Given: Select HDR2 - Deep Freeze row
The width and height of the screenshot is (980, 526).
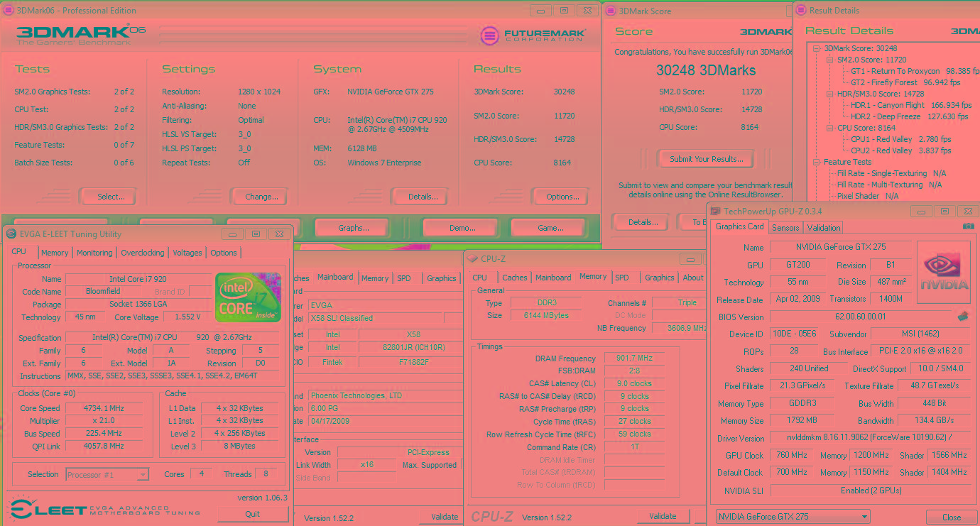Looking at the screenshot, I should pyautogui.click(x=909, y=116).
